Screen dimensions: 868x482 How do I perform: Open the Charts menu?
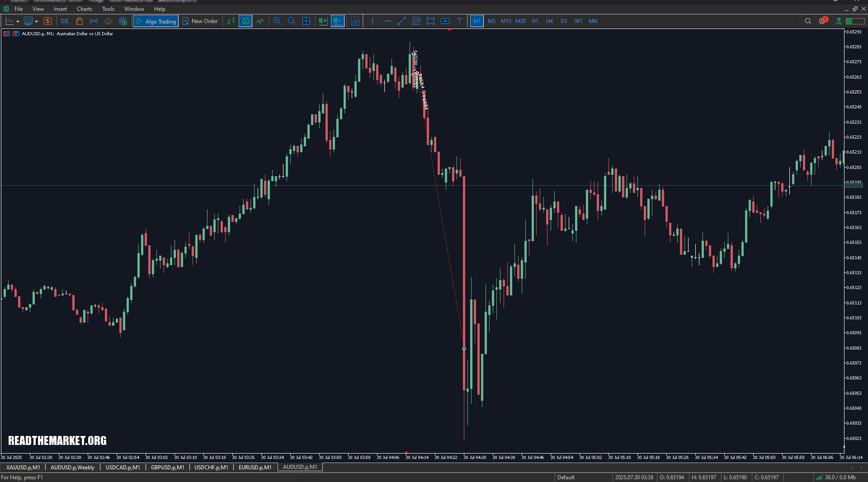click(x=84, y=9)
